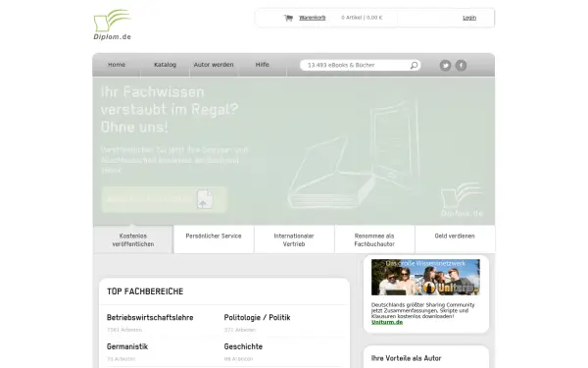Viewport: 588px width, 368px height.
Task: Click the upload button in the banner
Action: (164, 199)
